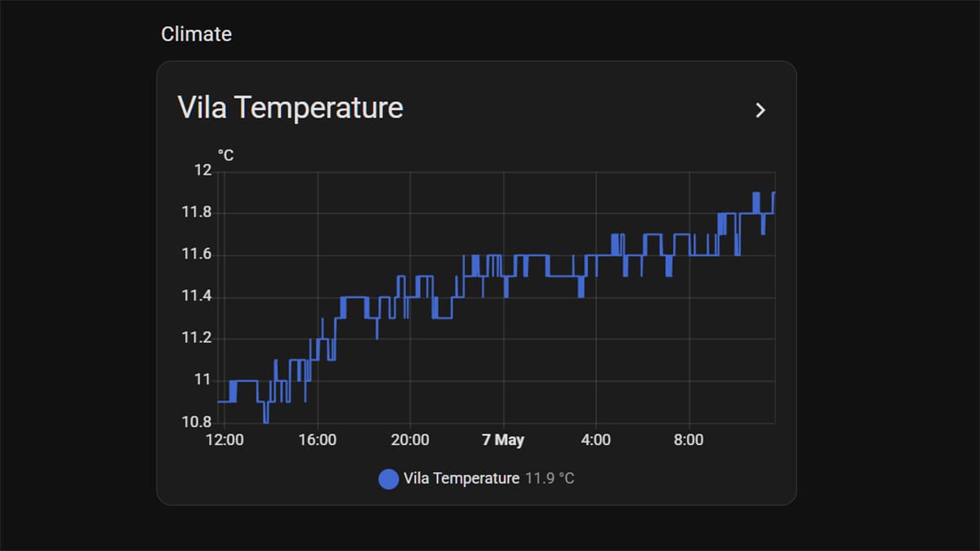Click the 11.9 °C current value text
Image resolution: width=980 pixels, height=551 pixels.
550,478
